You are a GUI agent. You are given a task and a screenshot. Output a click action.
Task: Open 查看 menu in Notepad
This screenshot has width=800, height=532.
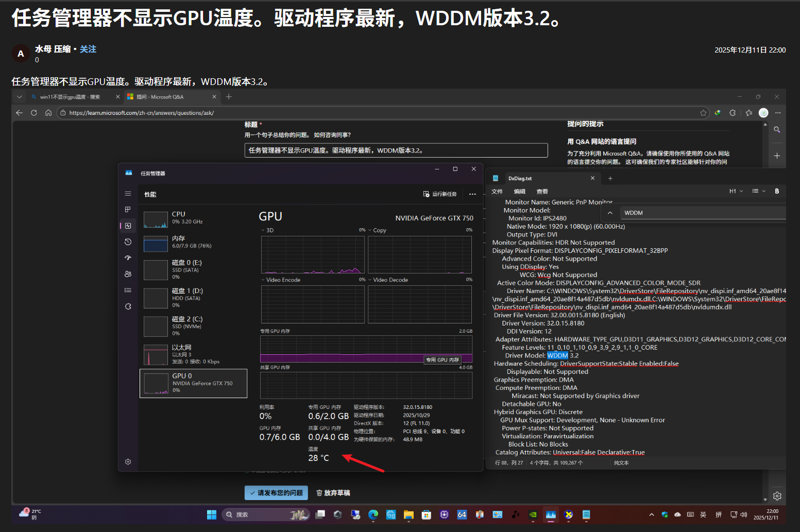[542, 192]
